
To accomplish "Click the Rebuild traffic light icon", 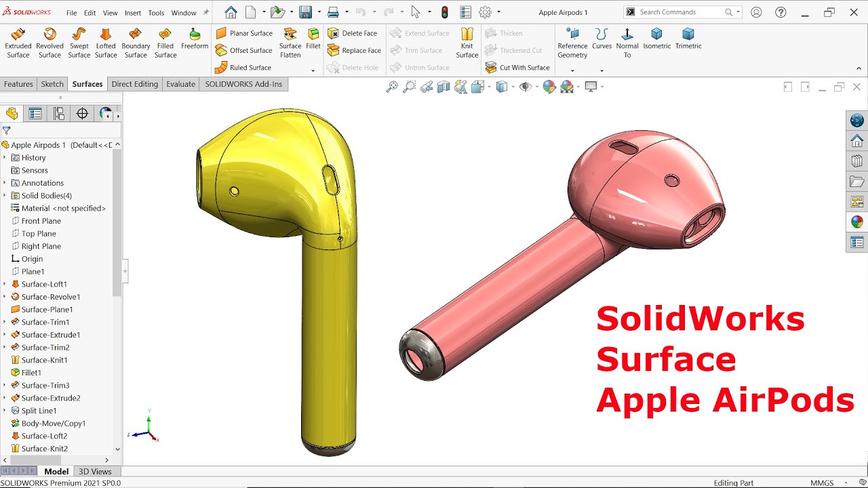I will click(x=445, y=12).
